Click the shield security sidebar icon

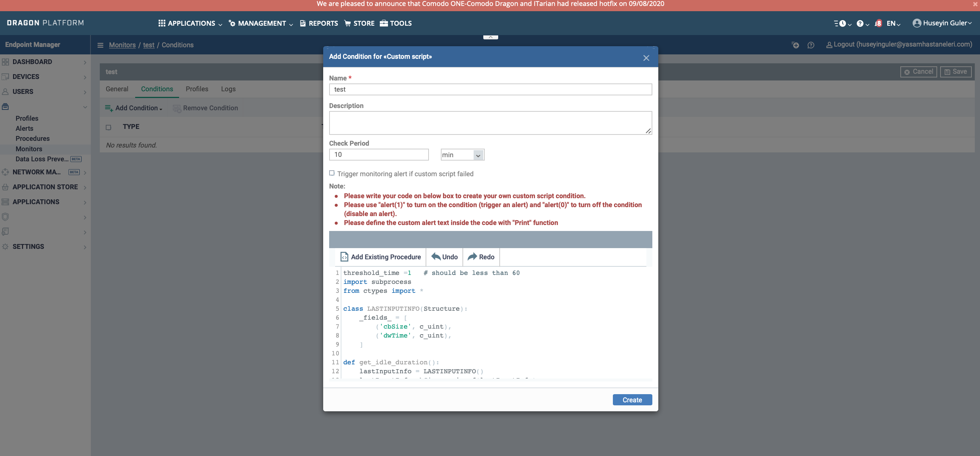coord(5,216)
